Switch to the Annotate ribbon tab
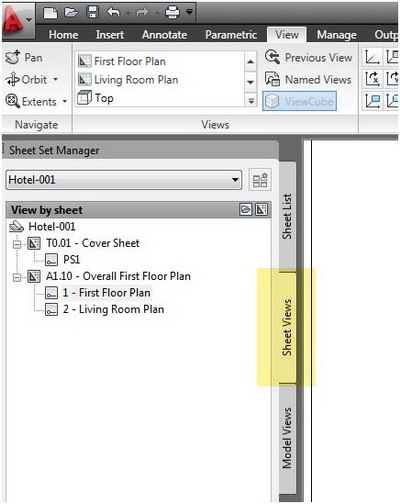Screen dimensions: 400x504 [x=164, y=35]
